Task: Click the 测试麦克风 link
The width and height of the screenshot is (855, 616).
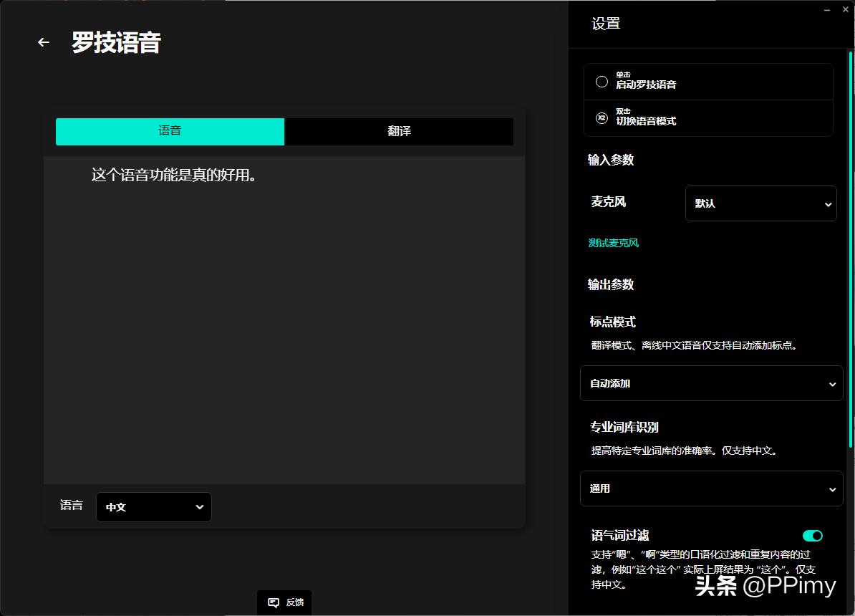Action: (x=613, y=243)
